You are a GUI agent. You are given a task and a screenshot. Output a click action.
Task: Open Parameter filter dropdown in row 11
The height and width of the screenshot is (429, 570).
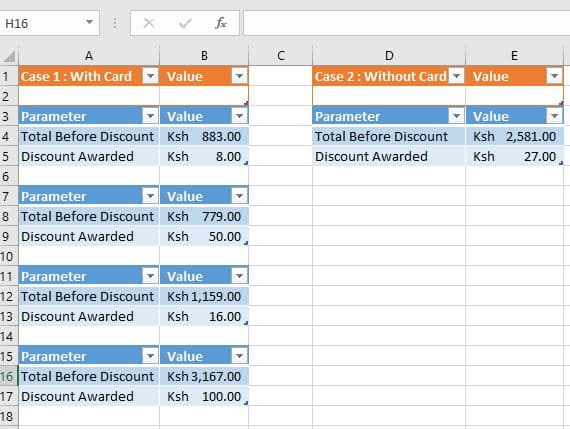pos(150,276)
